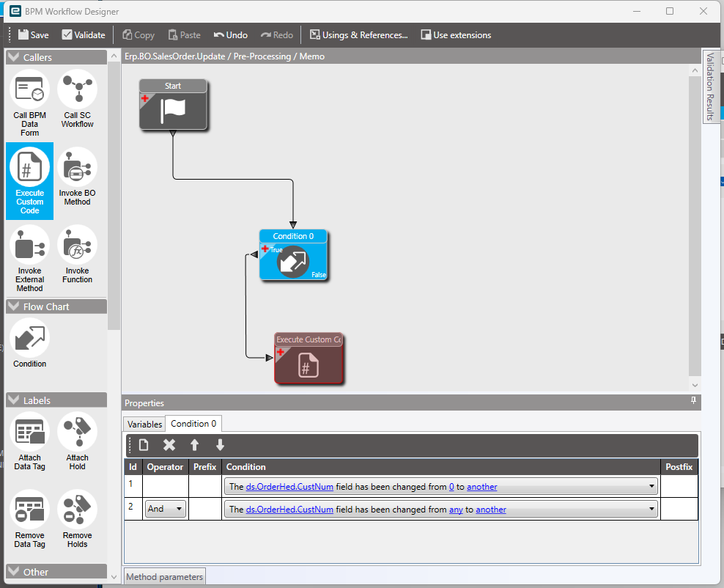
Task: Select the Attach Hold tool
Action: (77, 441)
